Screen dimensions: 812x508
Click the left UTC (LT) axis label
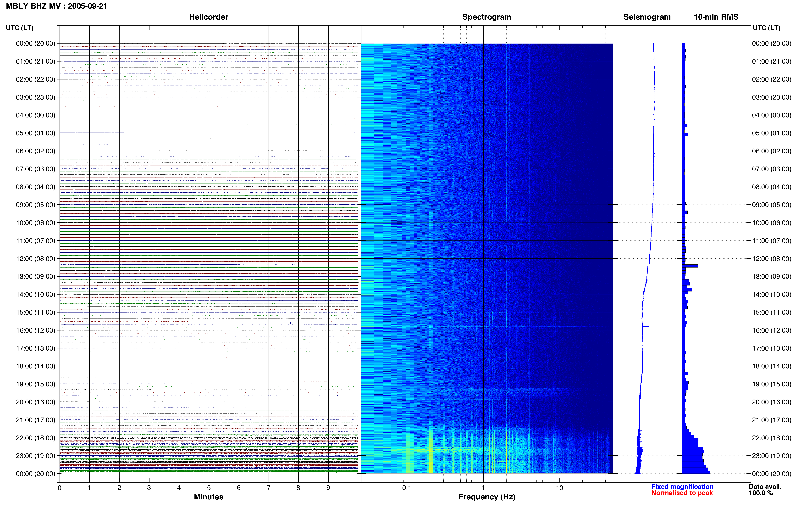[19, 28]
